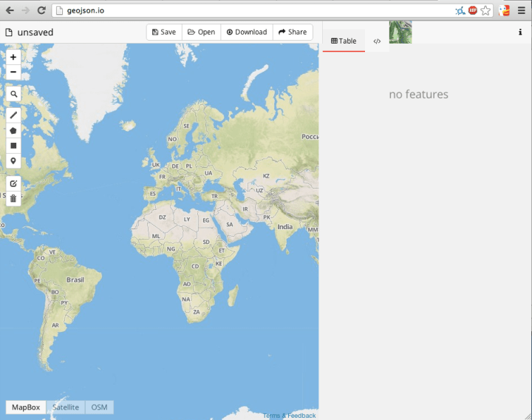
Task: Click the Brasil label on map
Action: [75, 280]
